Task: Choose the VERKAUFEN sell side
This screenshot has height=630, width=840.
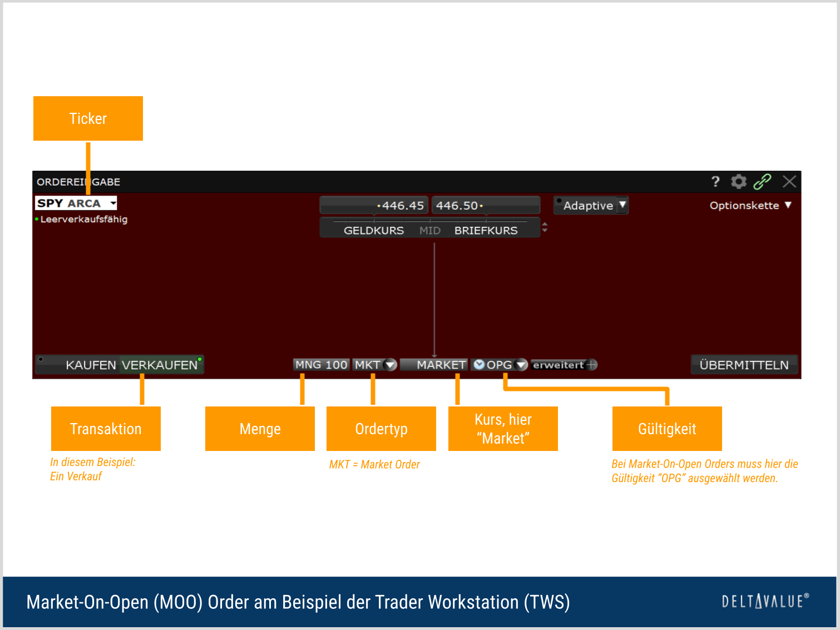Action: (x=160, y=365)
